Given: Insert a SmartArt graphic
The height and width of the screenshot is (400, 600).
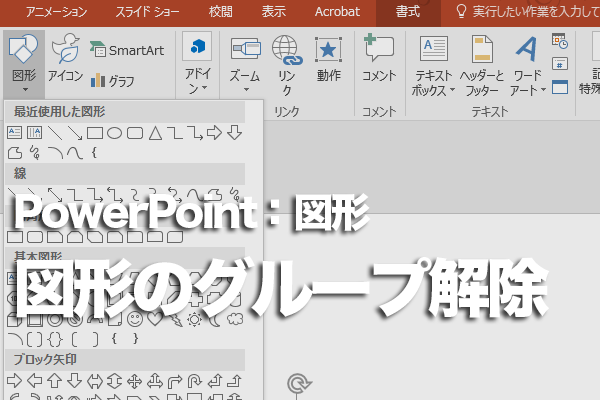Looking at the screenshot, I should 127,50.
